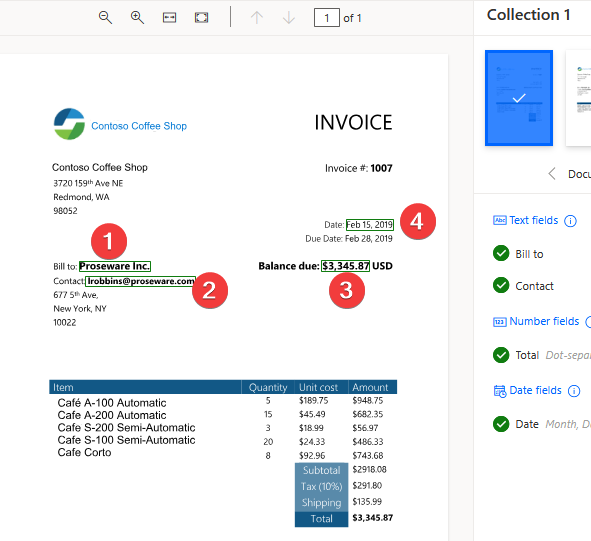Click the Bill to green checkmark
Screen dimensions: 591x541
[x=501, y=253]
